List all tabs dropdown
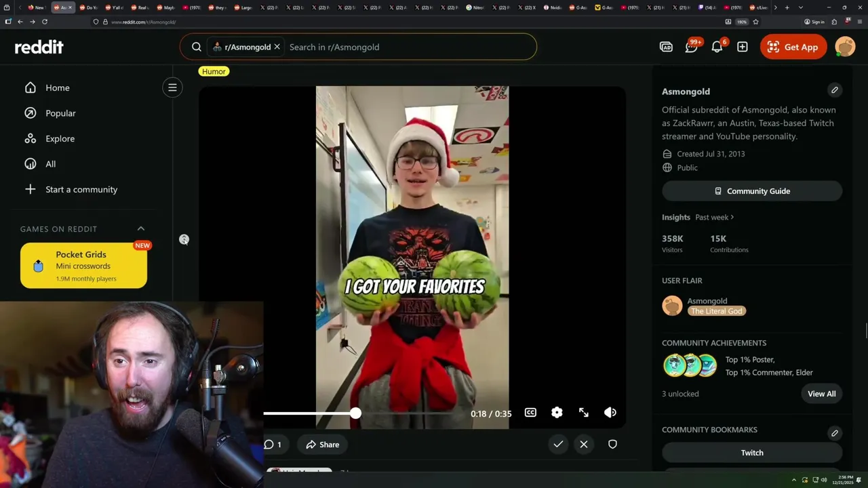The image size is (868, 488). [801, 7]
